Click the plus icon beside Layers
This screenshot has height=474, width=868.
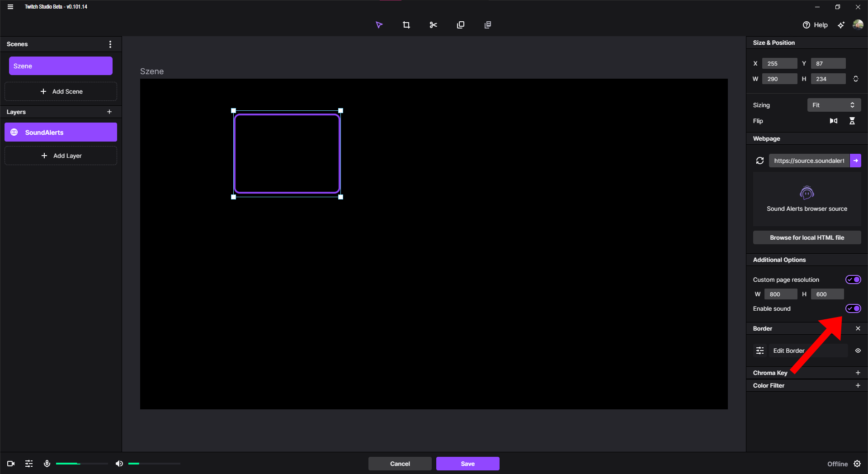click(x=109, y=112)
